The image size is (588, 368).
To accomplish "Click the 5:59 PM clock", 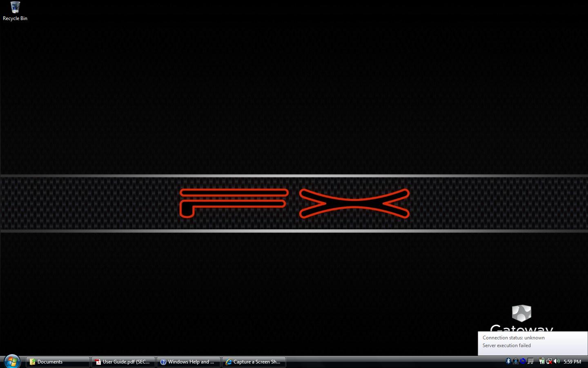I will 572,362.
